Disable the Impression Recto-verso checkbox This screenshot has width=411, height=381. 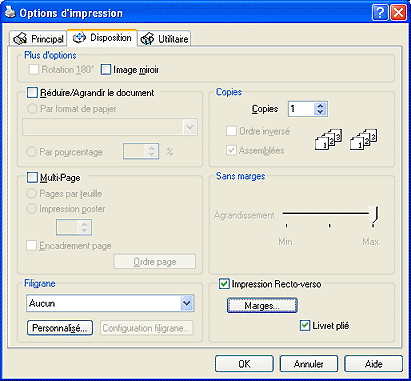click(x=224, y=284)
